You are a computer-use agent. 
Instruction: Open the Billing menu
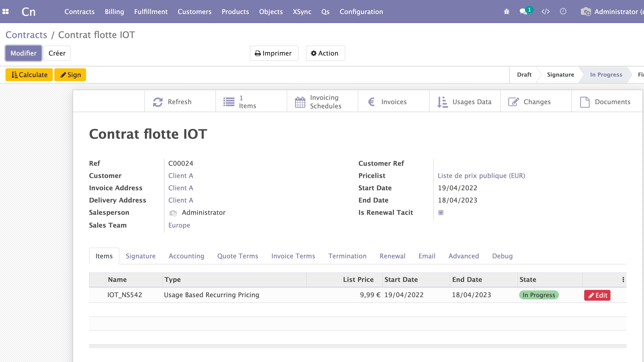[x=114, y=12]
